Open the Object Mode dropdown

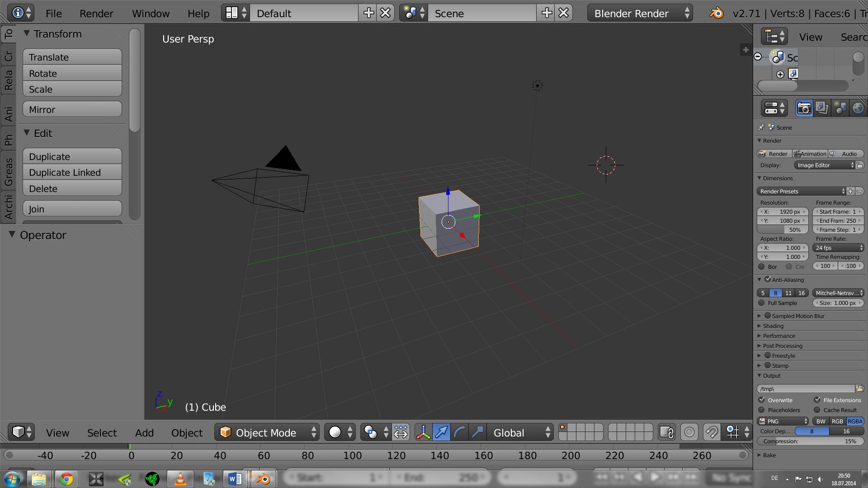pos(267,432)
